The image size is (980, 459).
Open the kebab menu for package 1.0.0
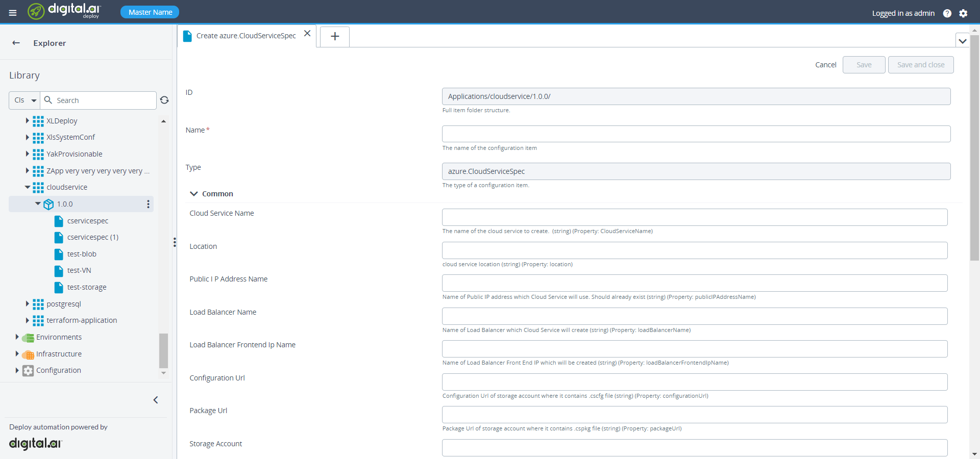tap(148, 204)
